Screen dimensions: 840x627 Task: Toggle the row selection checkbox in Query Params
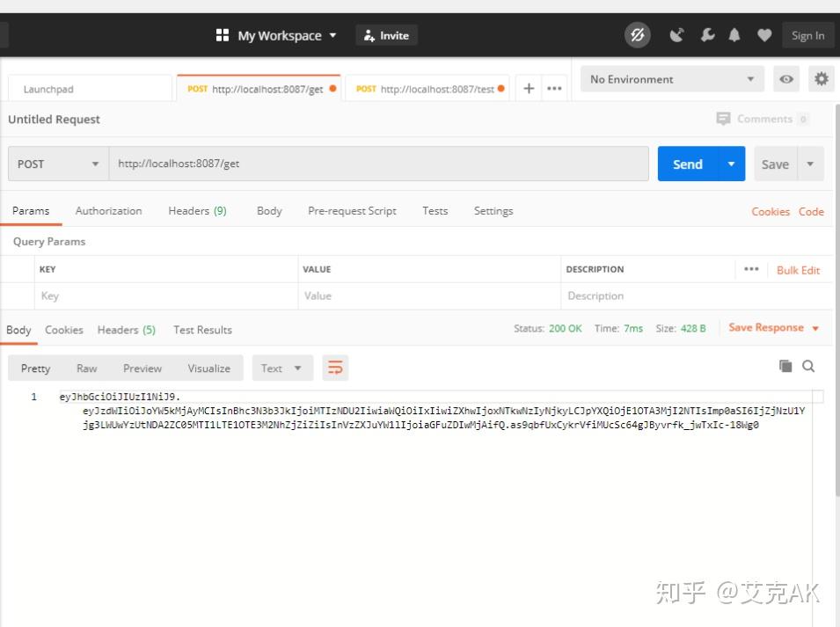18,295
